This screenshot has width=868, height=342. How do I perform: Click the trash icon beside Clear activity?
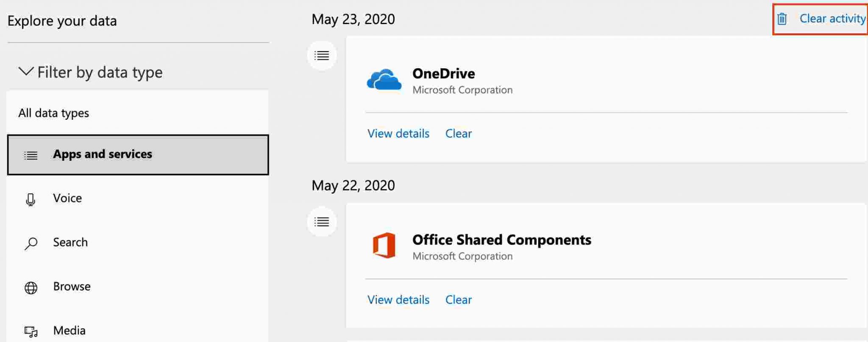tap(782, 19)
